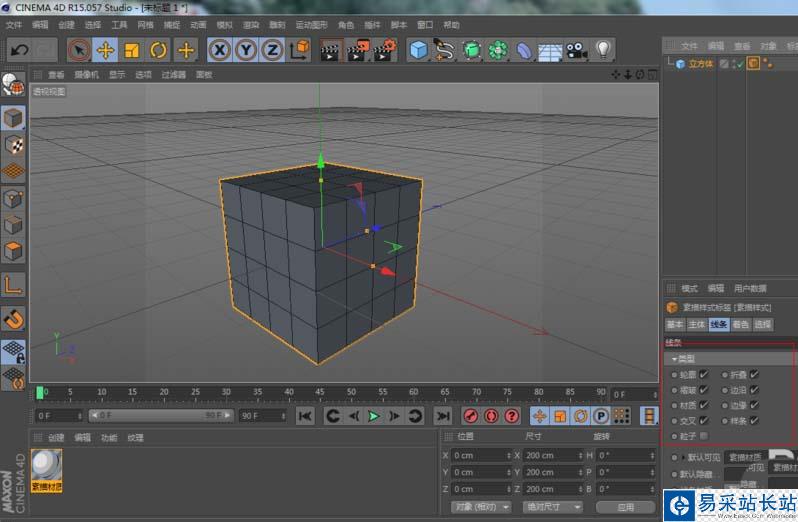Add a Cube primitive object
This screenshot has height=522, width=798.
(x=418, y=50)
